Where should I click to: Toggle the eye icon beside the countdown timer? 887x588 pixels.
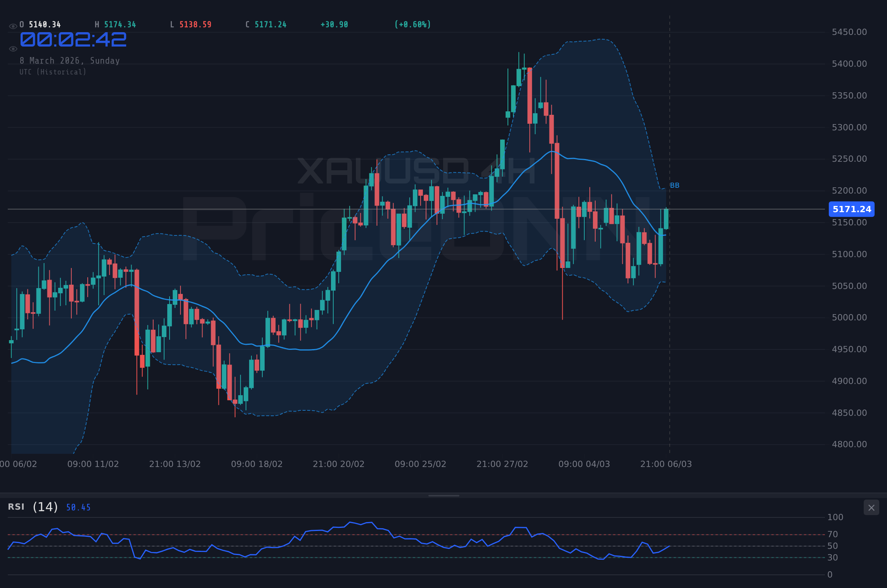tap(13, 49)
